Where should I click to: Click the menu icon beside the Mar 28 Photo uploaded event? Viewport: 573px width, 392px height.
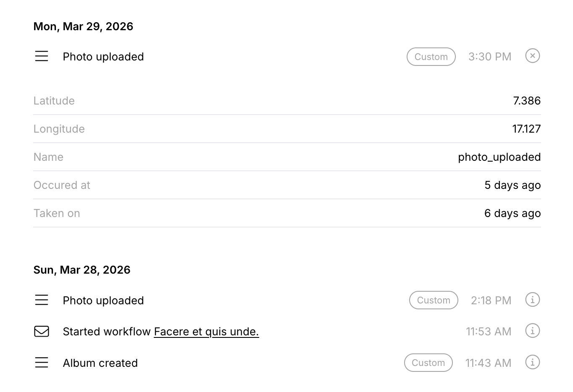[41, 300]
